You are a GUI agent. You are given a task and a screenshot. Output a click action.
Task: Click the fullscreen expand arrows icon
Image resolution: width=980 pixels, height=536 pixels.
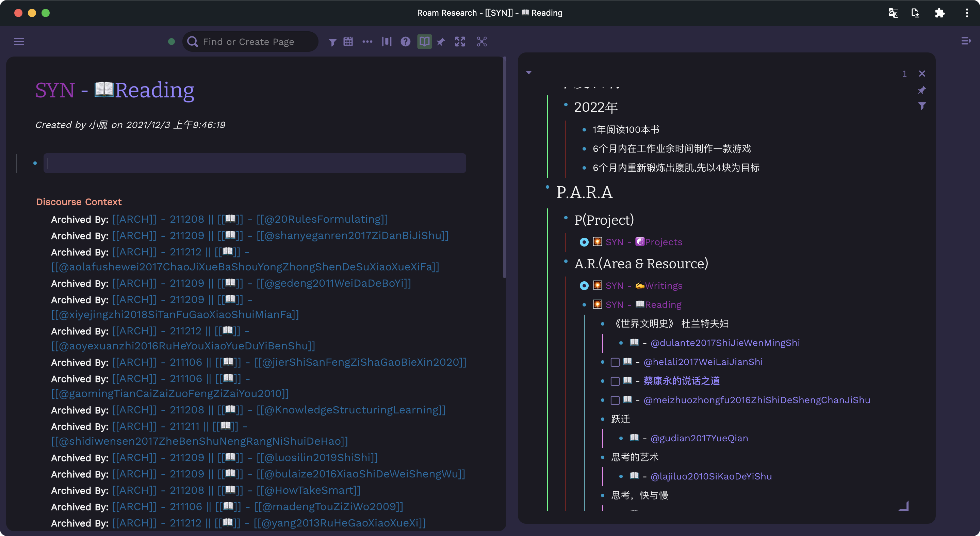pos(460,42)
